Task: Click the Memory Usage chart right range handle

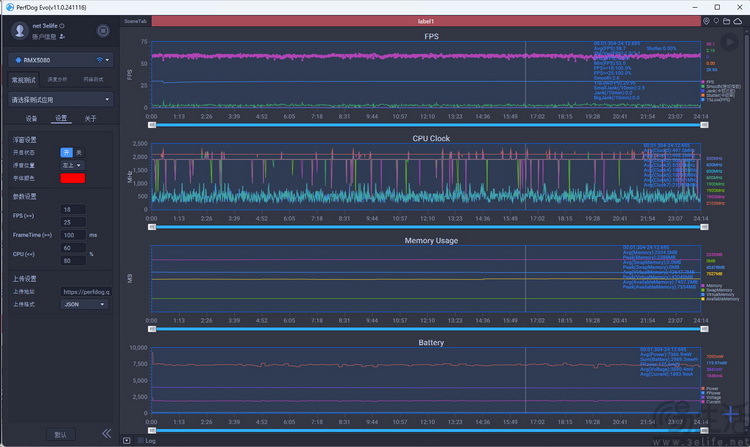Action: tap(704, 329)
